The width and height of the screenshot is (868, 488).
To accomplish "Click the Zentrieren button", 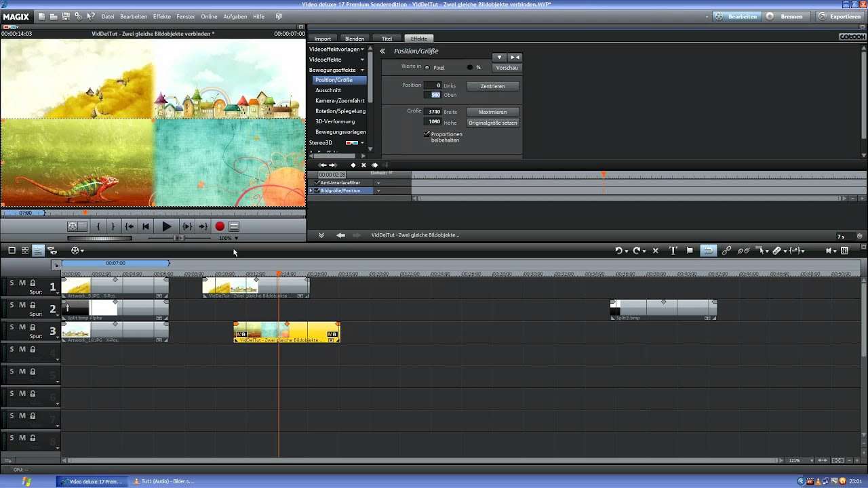I will pos(492,86).
